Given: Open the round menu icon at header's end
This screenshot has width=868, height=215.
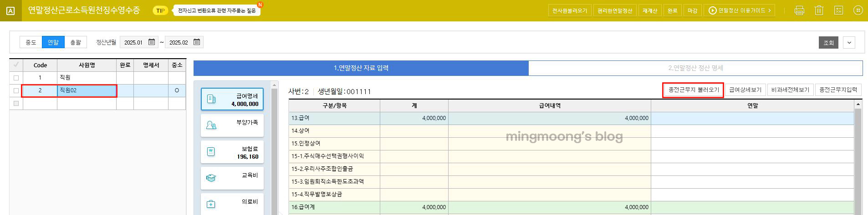Looking at the screenshot, I should (x=858, y=10).
